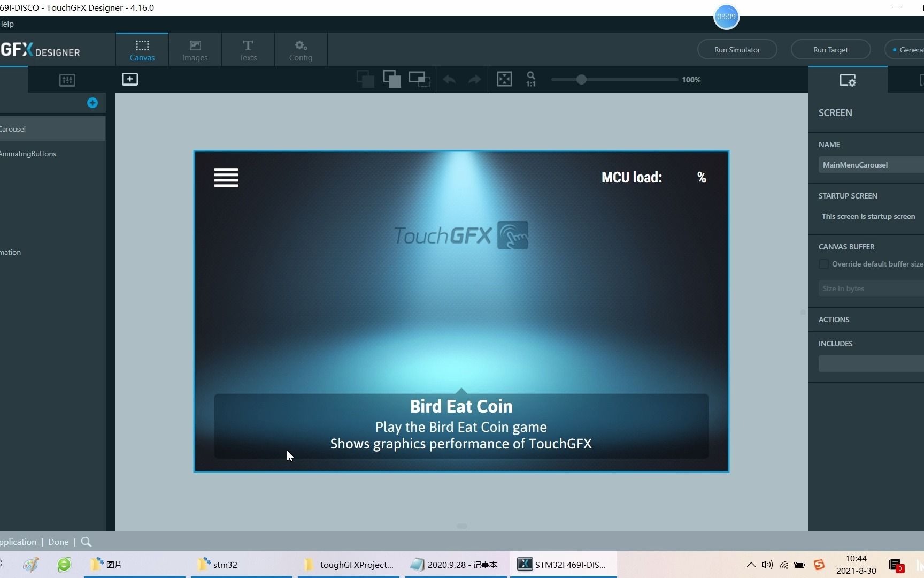
Task: Show hidden tray icons chevron
Action: 751,565
